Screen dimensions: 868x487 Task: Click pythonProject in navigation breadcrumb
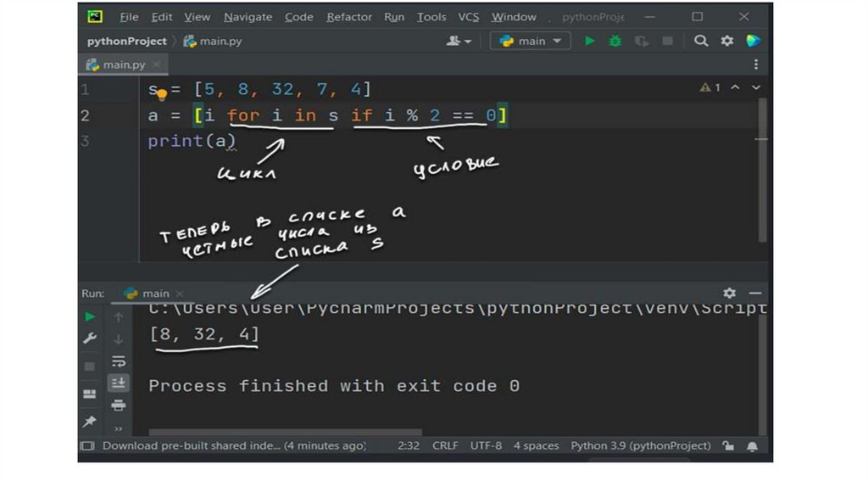point(127,41)
